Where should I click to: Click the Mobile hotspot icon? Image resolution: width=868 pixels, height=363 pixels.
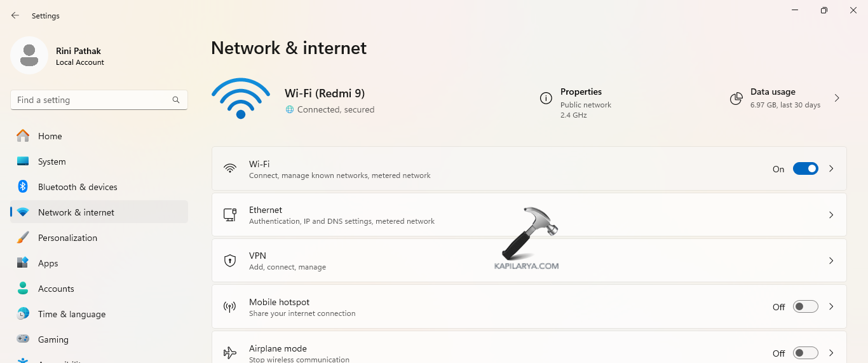point(230,307)
